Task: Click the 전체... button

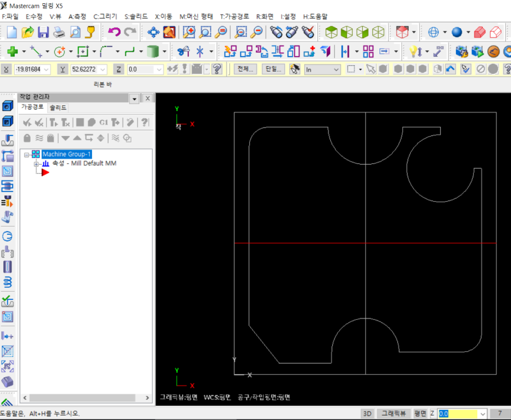Action: (x=245, y=69)
